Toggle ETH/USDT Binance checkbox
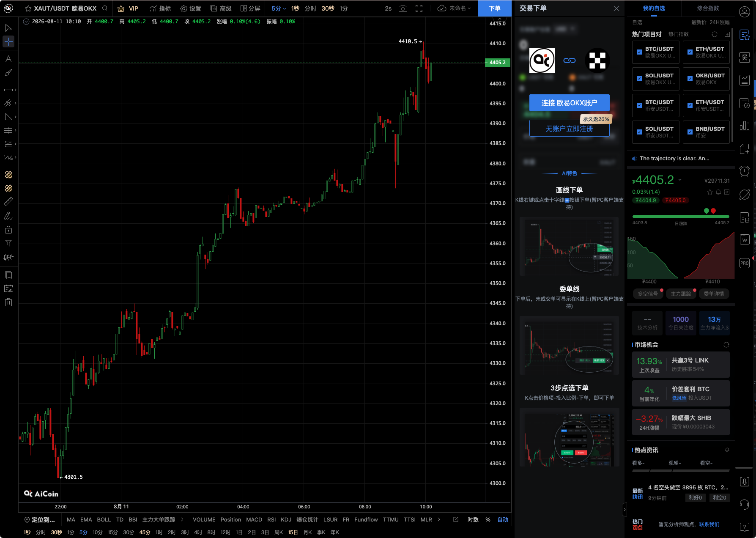Image resolution: width=756 pixels, height=538 pixels. [690, 105]
